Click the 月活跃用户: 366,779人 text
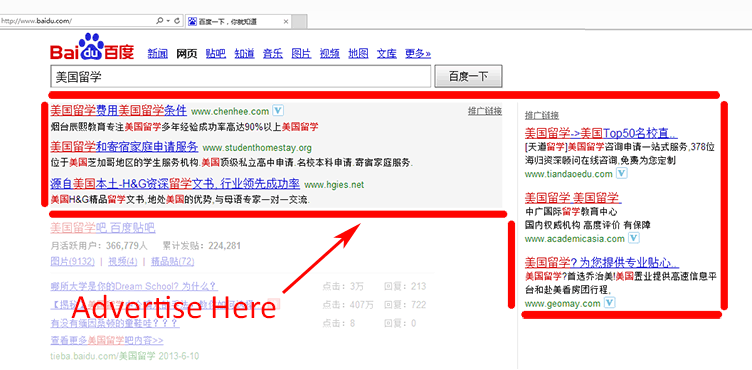Viewport: 752px width, 370px height. tap(99, 246)
